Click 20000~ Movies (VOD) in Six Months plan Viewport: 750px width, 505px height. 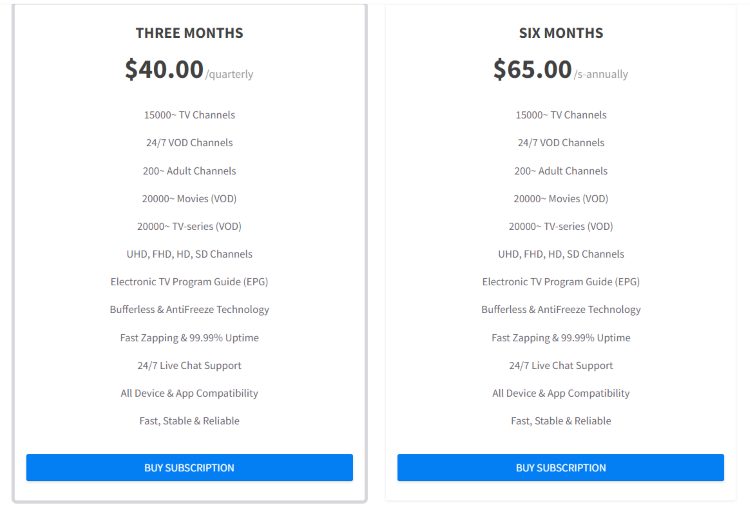tap(561, 198)
